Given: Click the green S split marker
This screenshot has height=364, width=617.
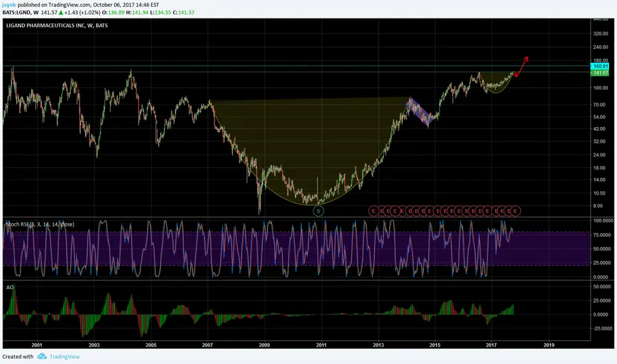Looking at the screenshot, I should pyautogui.click(x=318, y=211).
